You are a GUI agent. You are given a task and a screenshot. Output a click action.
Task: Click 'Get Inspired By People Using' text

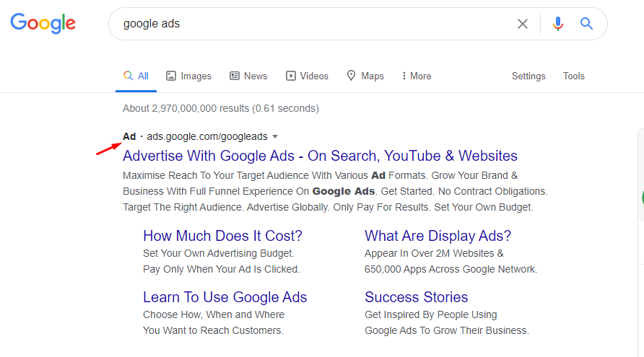[431, 314]
